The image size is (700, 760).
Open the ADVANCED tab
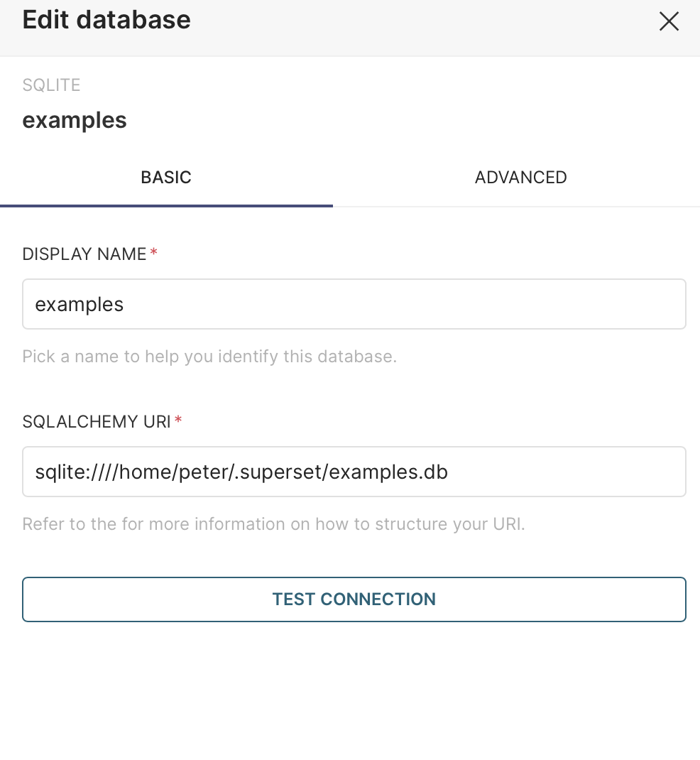(x=520, y=178)
